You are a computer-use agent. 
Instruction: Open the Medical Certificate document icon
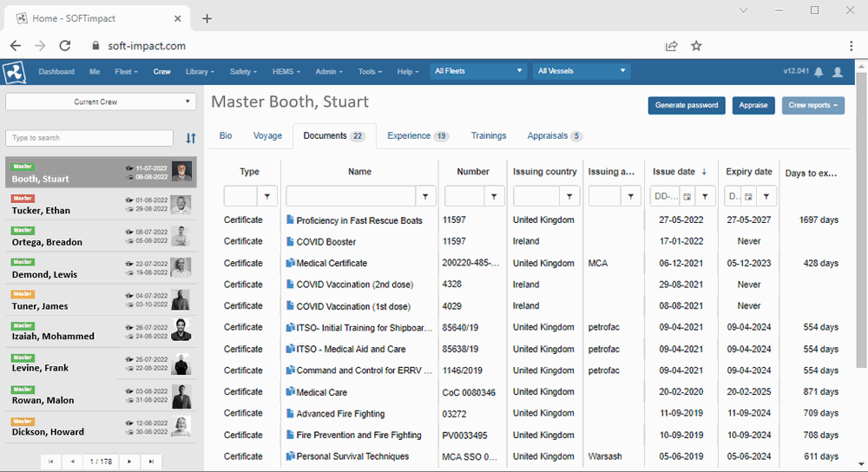pos(290,263)
